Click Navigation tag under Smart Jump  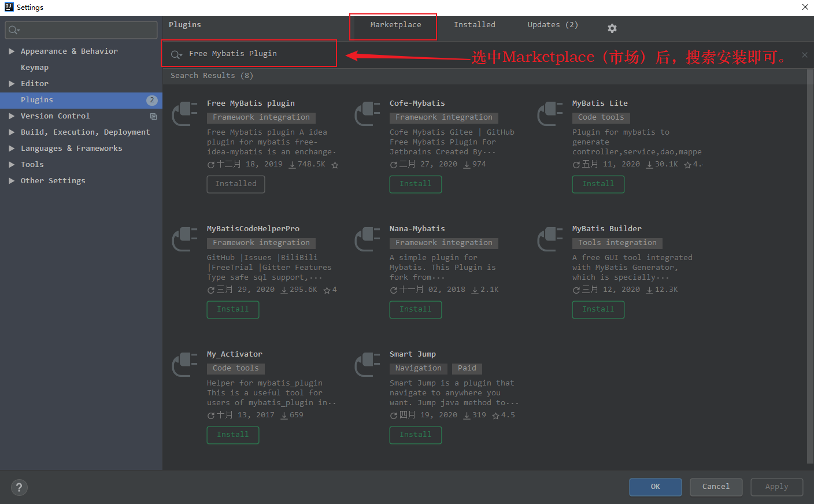[x=419, y=369]
